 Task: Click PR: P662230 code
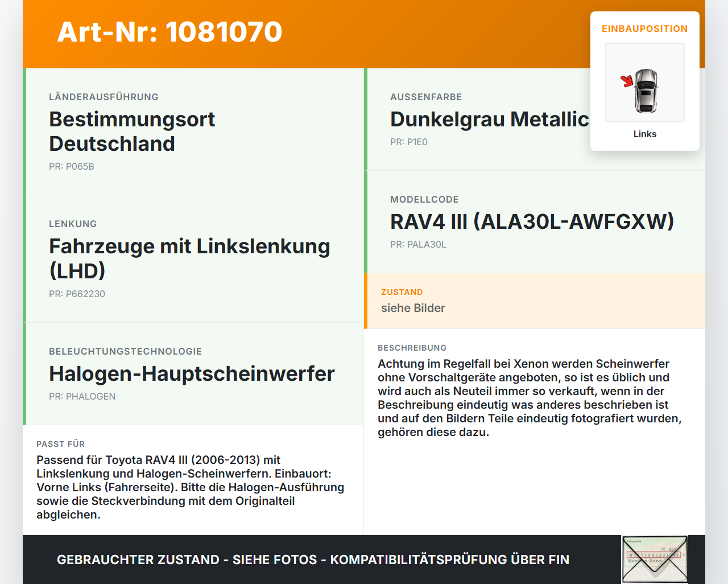click(77, 294)
